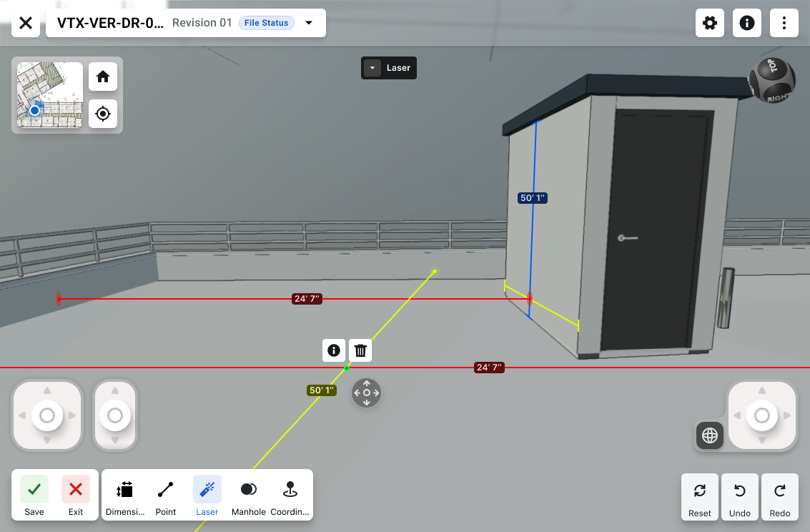Recenter on current location target icon
The height and width of the screenshot is (532, 810).
tap(103, 114)
